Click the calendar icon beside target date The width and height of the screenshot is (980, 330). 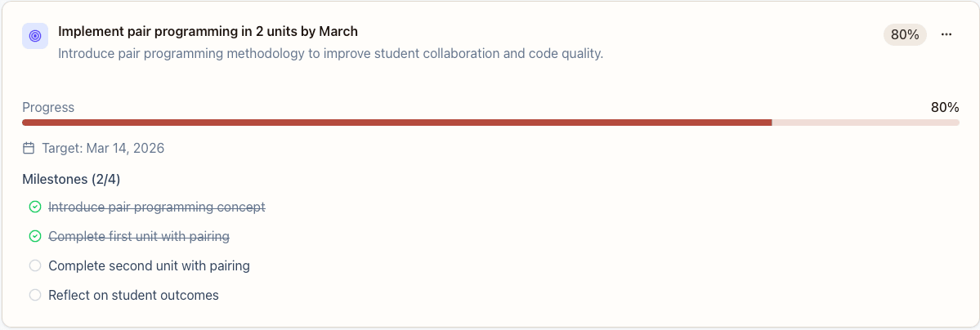click(x=29, y=149)
